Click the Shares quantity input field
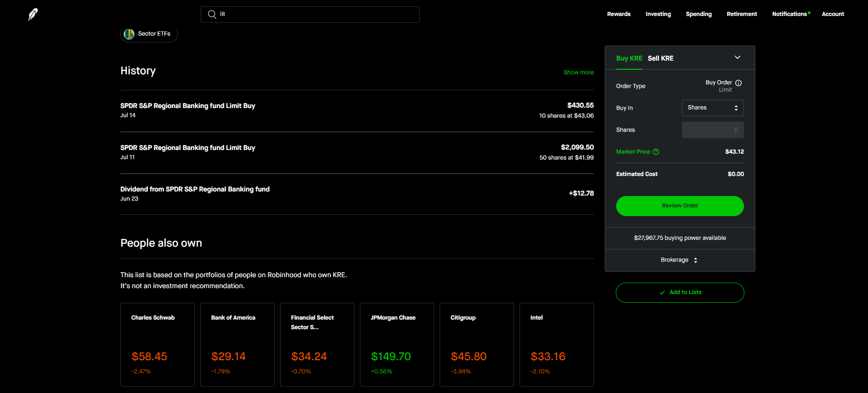Image resolution: width=868 pixels, height=393 pixels. (712, 130)
